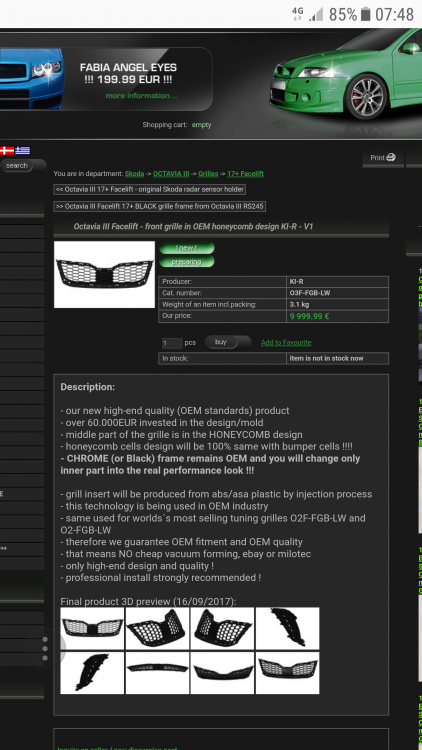The width and height of the screenshot is (422, 750).
Task: Go to previous product radar sensor holder
Action: [150, 189]
